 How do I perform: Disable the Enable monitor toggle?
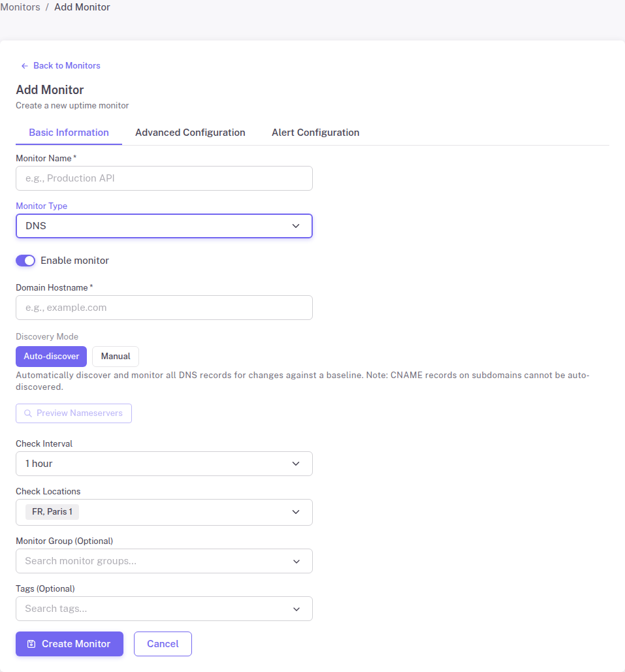tap(25, 260)
